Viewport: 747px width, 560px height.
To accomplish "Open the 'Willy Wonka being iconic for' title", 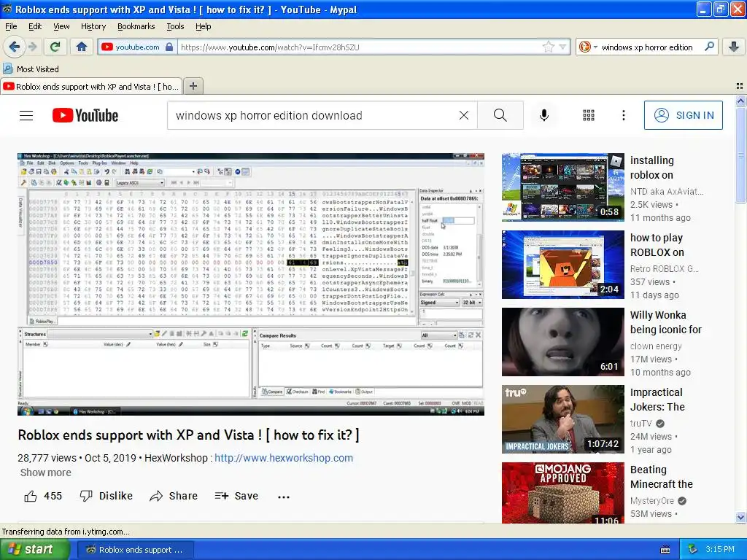I will tap(665, 322).
